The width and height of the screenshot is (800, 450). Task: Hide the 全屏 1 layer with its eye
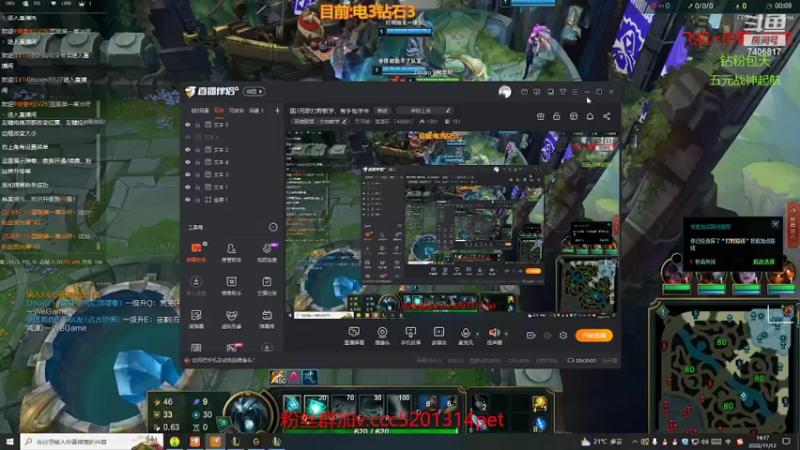point(188,199)
